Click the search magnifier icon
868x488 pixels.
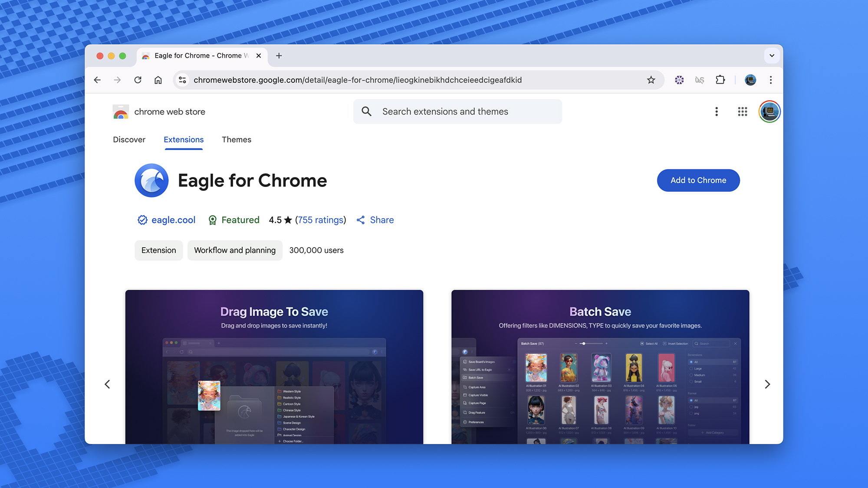(367, 111)
